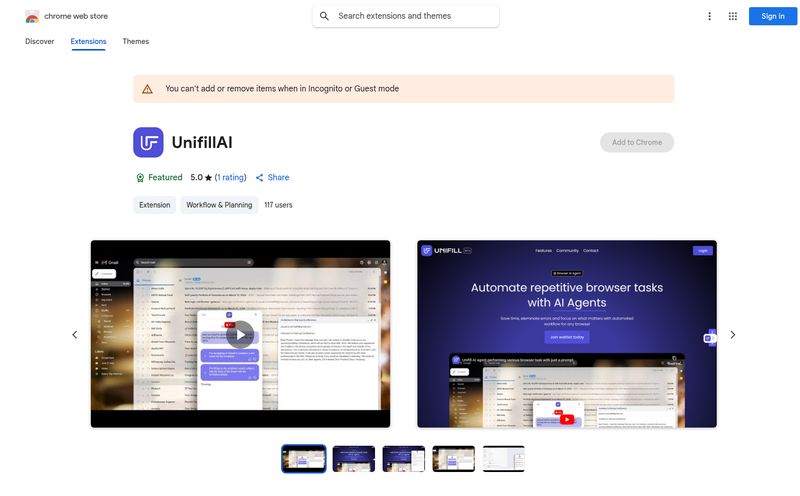The image size is (800, 496).
Task: Show previous screenshot with left arrow
Action: click(74, 335)
